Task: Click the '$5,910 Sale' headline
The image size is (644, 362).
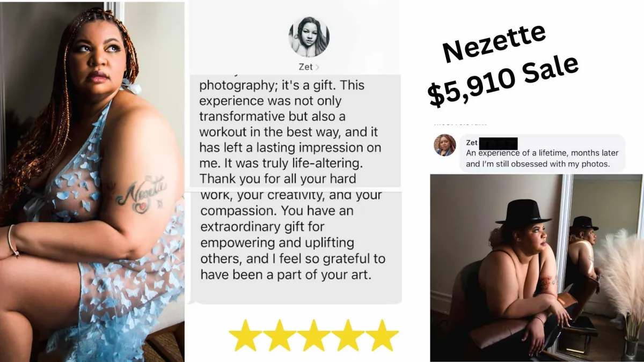Action: [x=503, y=80]
